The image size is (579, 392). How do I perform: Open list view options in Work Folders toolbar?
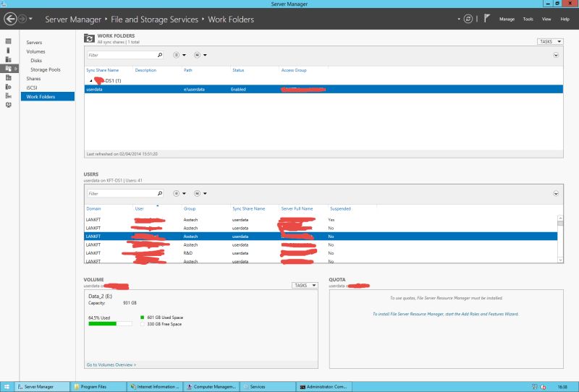point(179,55)
